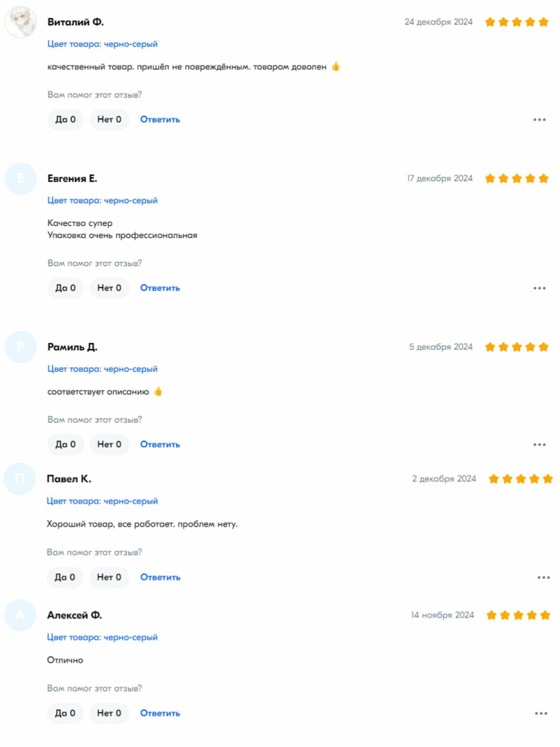560x747 pixels.
Task: Click Ответить under Виталий Ф. review
Action: point(160,120)
